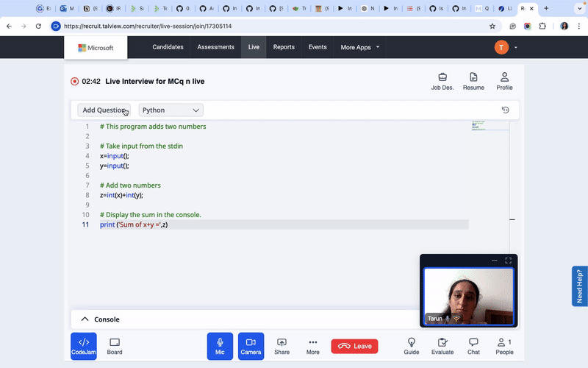The height and width of the screenshot is (368, 588).
Task: Show the tab search dropdown
Action: (x=579, y=8)
